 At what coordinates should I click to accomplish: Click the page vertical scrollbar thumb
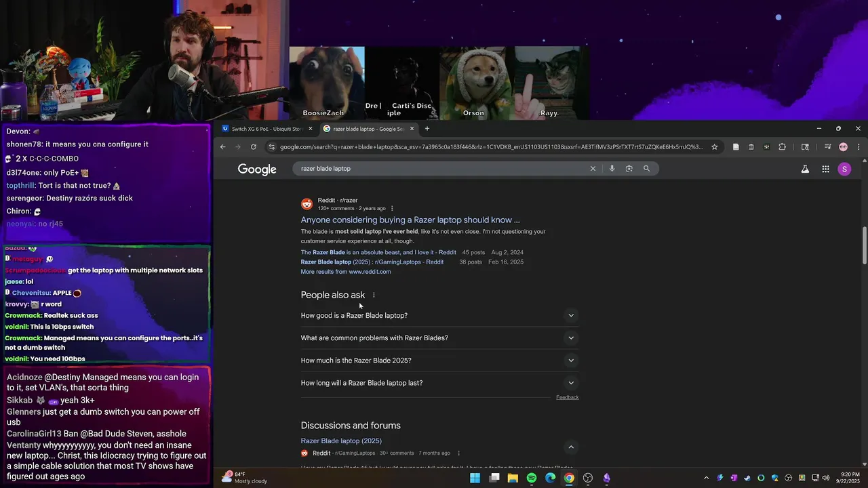pos(865,246)
